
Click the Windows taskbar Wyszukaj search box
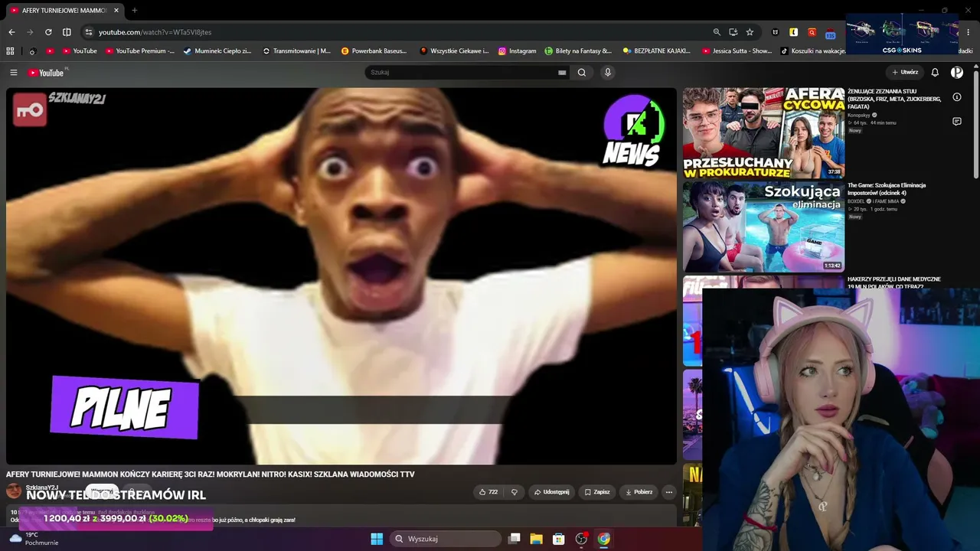click(x=446, y=539)
